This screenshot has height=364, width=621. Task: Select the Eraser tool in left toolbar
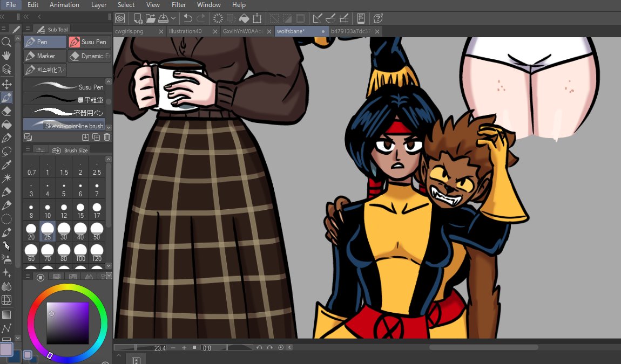(6, 111)
